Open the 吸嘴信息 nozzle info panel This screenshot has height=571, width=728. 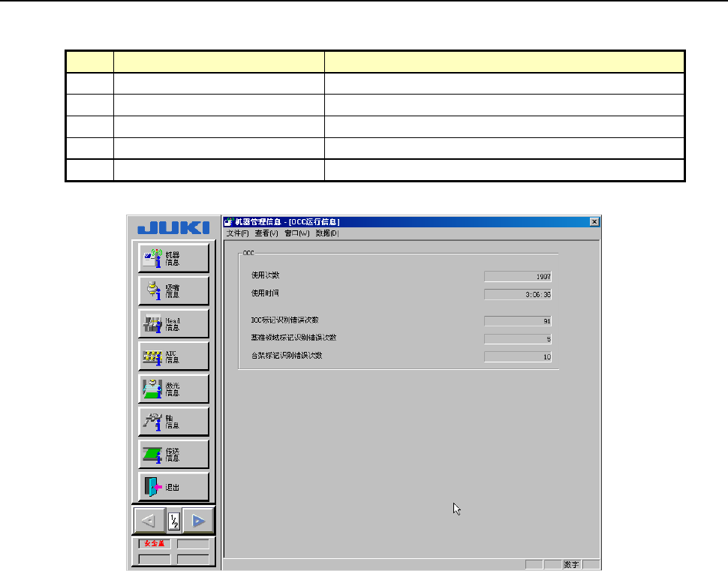[x=173, y=291]
